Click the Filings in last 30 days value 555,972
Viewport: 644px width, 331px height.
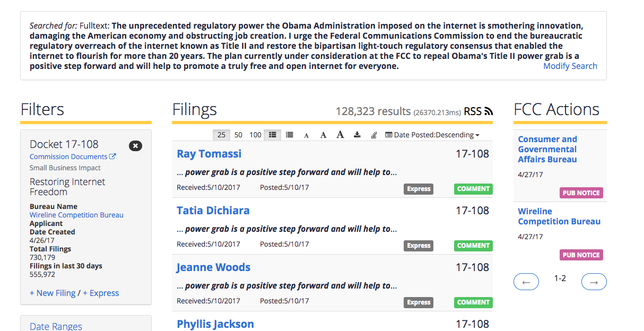click(x=42, y=274)
